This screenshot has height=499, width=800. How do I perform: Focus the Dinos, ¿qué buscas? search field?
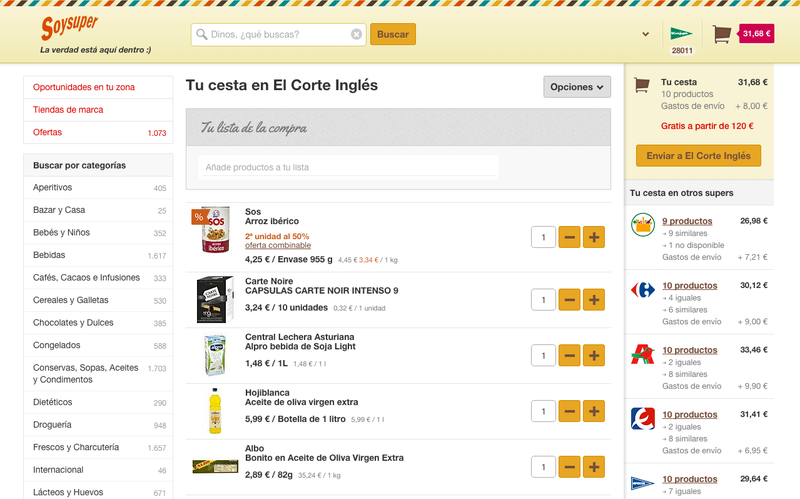click(x=279, y=34)
